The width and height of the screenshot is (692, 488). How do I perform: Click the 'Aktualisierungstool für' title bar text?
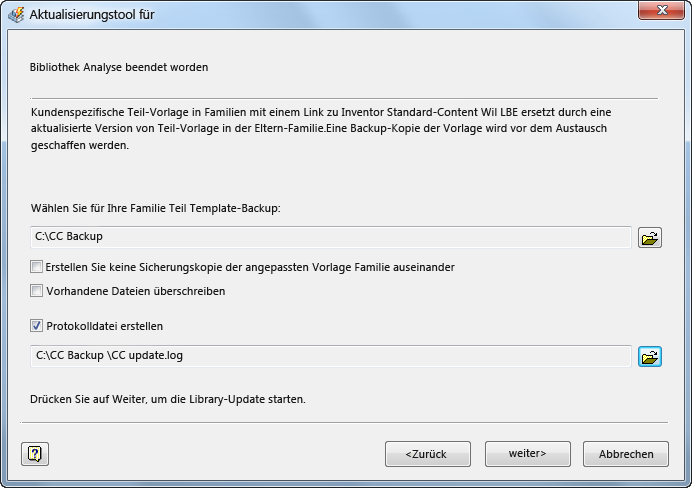pyautogui.click(x=92, y=14)
